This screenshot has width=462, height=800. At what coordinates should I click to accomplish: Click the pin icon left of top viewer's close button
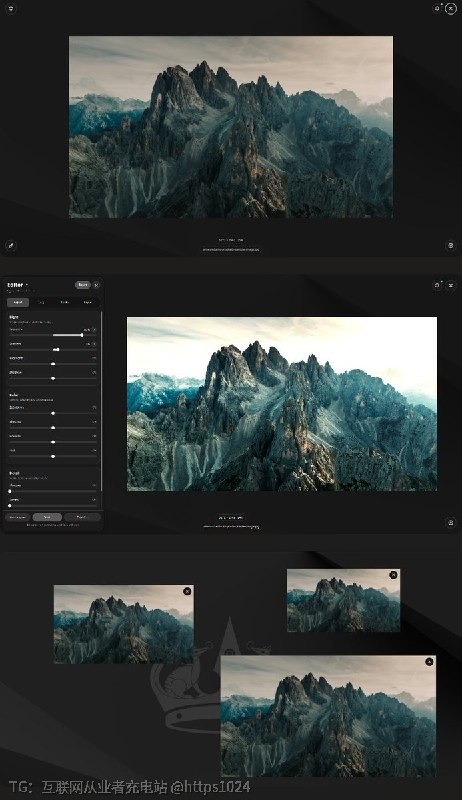437,9
